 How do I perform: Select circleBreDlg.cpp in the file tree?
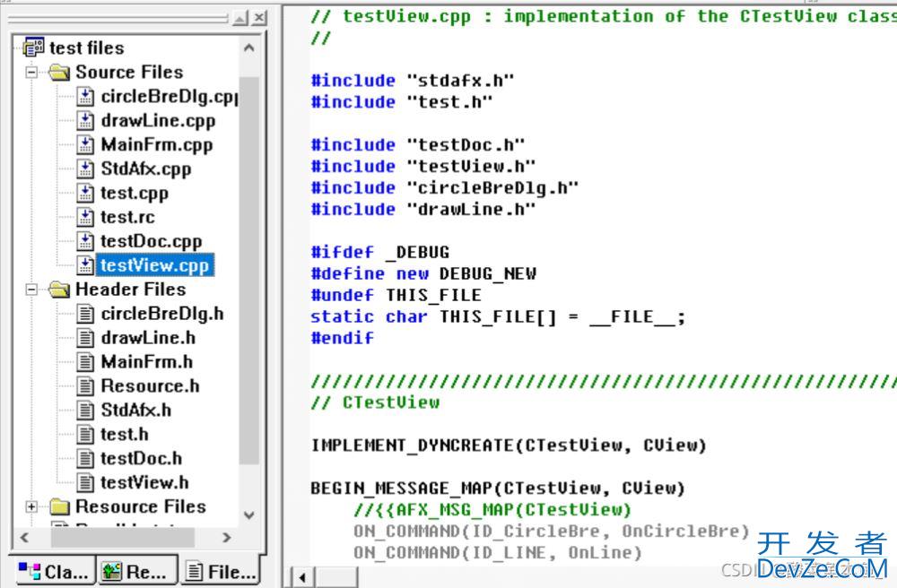170,97
